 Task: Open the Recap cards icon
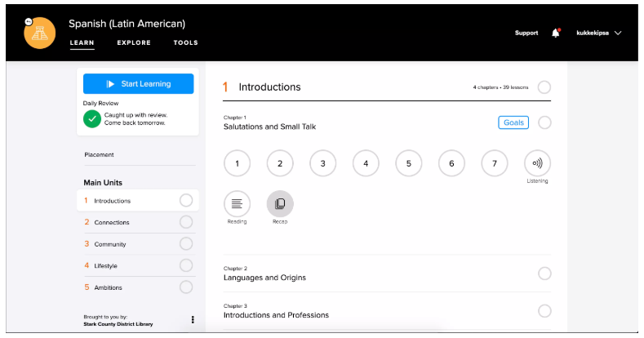280,203
